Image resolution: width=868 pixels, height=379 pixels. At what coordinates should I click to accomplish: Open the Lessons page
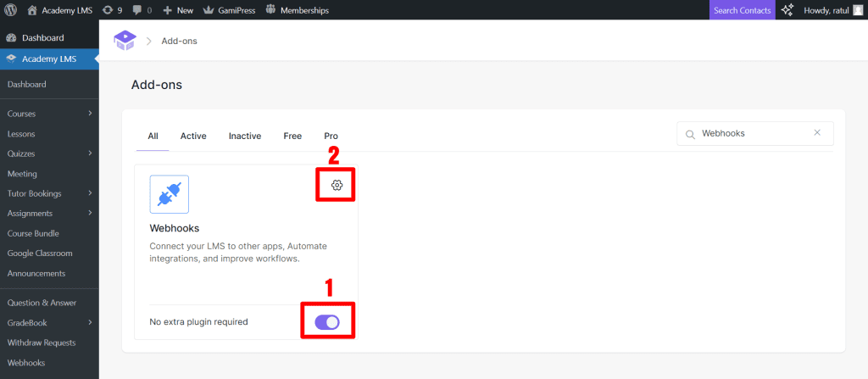[x=21, y=133]
